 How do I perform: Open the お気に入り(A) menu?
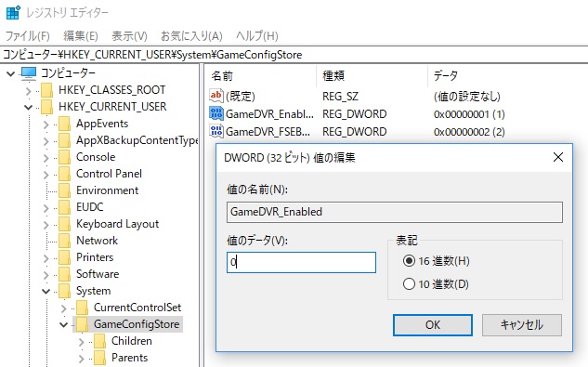[191, 36]
